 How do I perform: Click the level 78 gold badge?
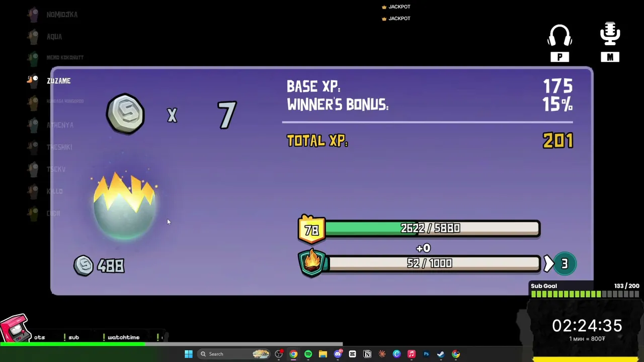point(312,229)
